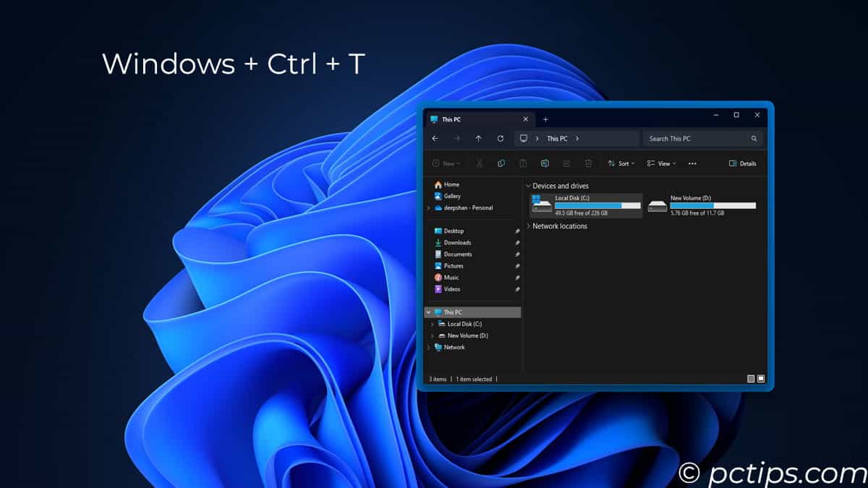Open the View options dropdown

[x=660, y=163]
